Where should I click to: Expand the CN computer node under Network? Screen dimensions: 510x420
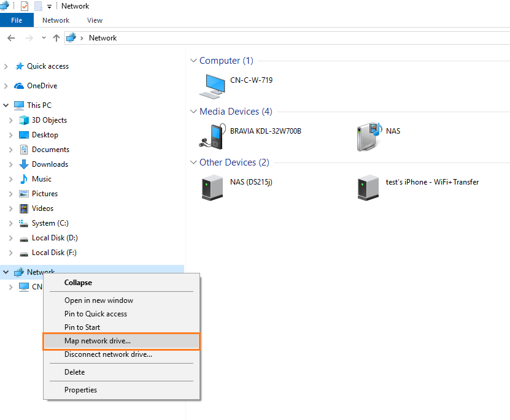point(10,287)
